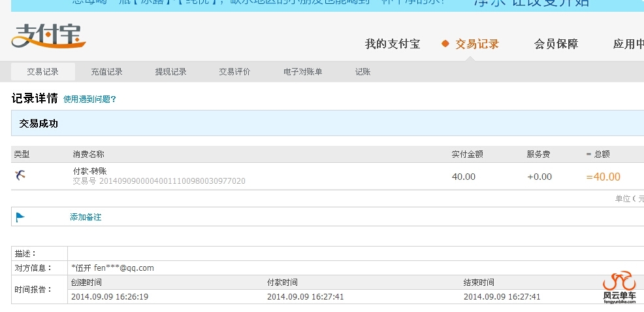Click the Alipay logo
The width and height of the screenshot is (644, 312).
coord(48,37)
